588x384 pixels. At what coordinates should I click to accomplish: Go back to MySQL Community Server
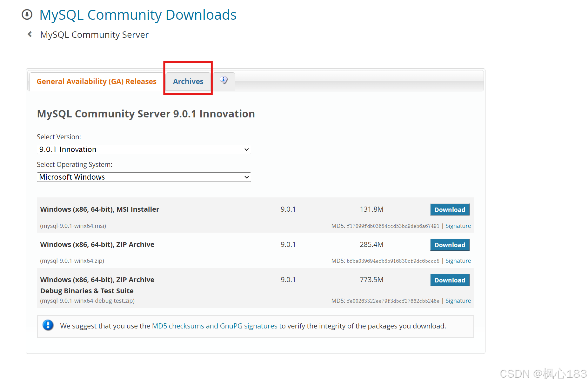(94, 35)
